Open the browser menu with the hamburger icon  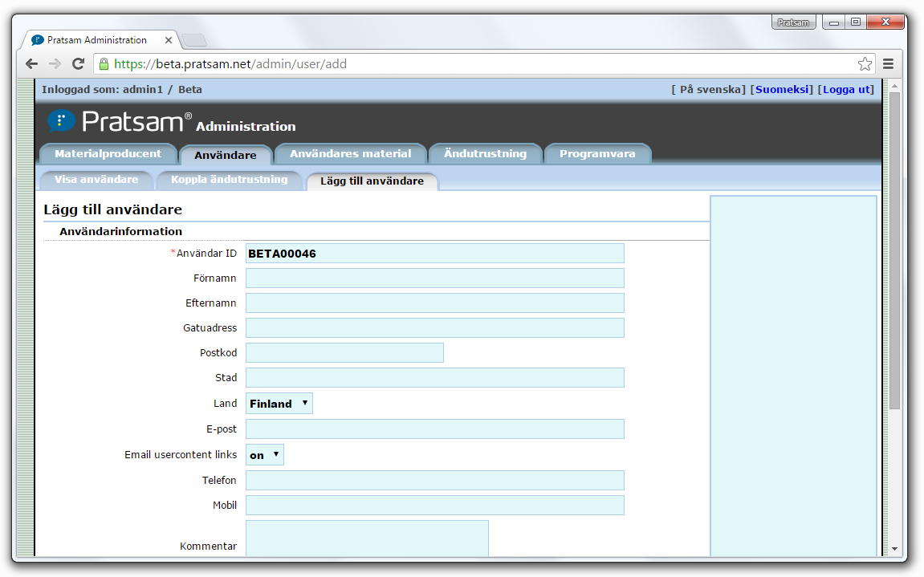888,63
